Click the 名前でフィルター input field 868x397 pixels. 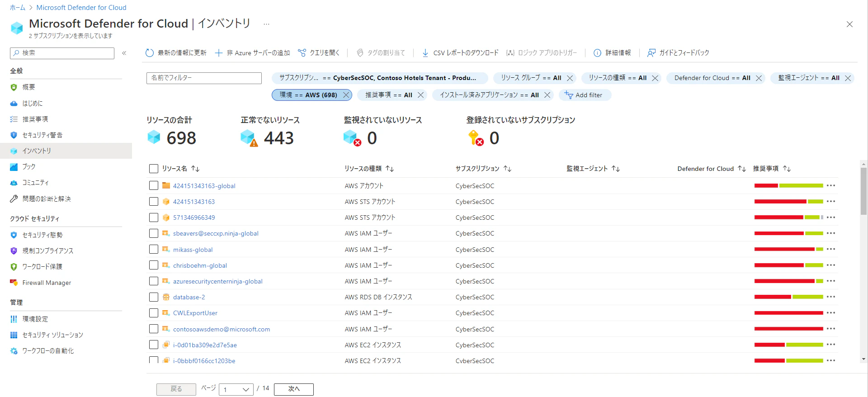coord(204,78)
